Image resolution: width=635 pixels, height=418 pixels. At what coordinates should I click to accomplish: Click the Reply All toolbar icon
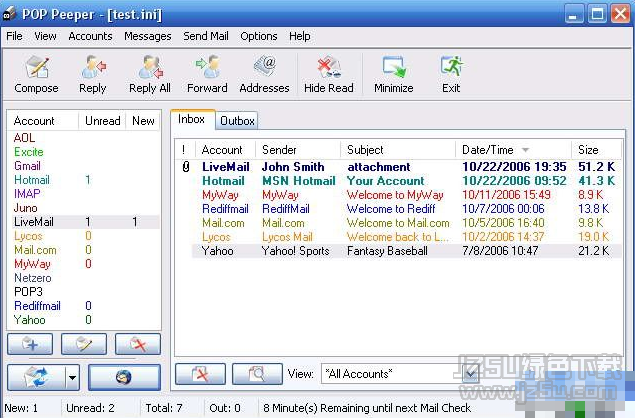[x=150, y=74]
